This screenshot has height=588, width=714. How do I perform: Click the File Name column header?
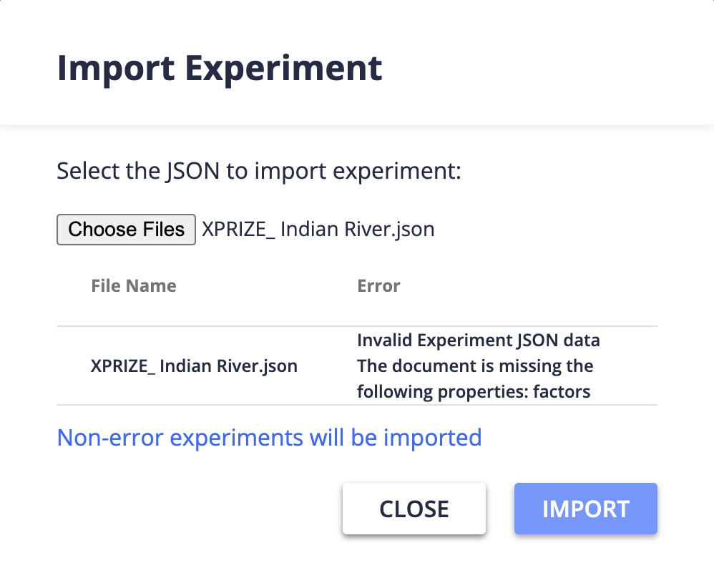click(133, 285)
